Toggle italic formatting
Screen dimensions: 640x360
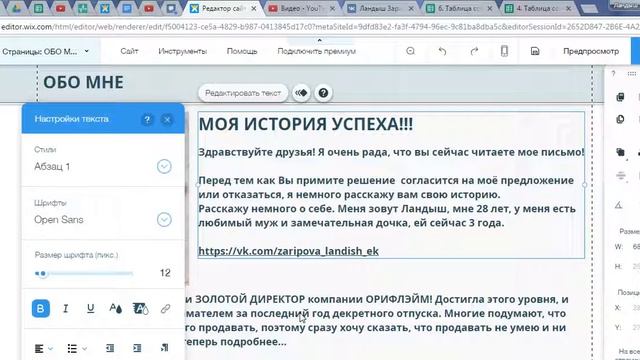coord(65,308)
